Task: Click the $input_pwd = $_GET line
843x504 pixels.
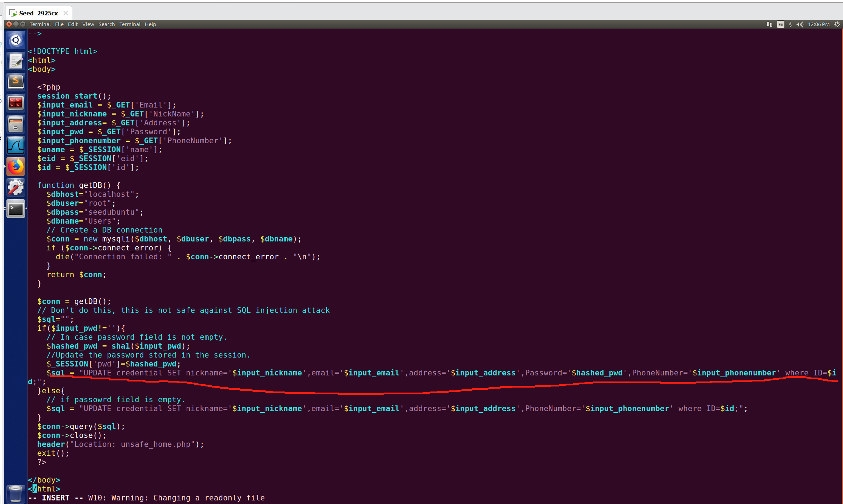Action: point(109,132)
